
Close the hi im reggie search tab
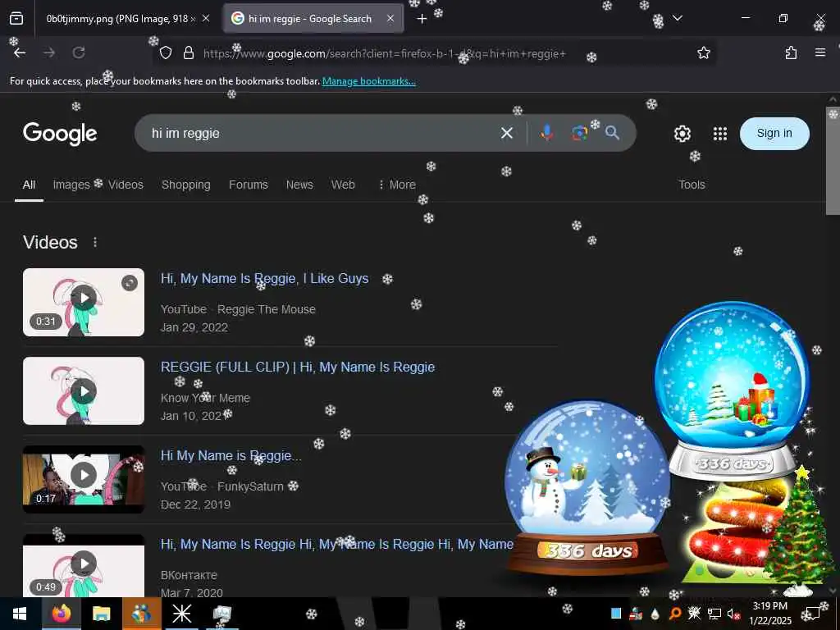(390, 18)
